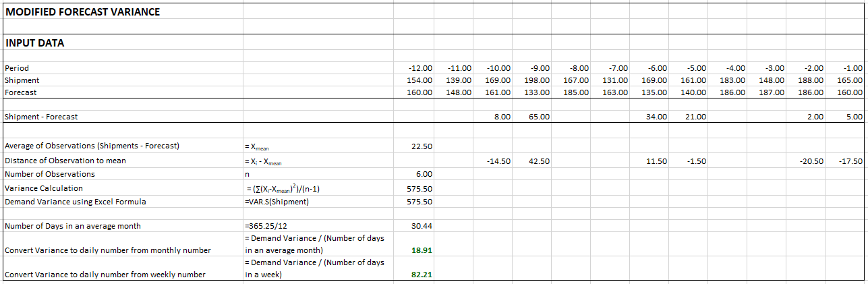The image size is (868, 284).
Task: Select the days-per-month value 30.44
Action: click(422, 226)
